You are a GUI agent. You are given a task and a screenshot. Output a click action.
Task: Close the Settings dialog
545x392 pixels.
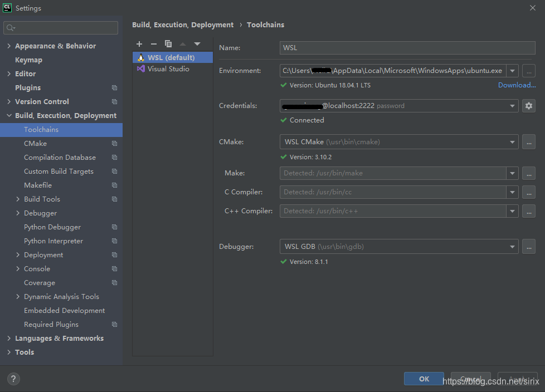coord(533,8)
